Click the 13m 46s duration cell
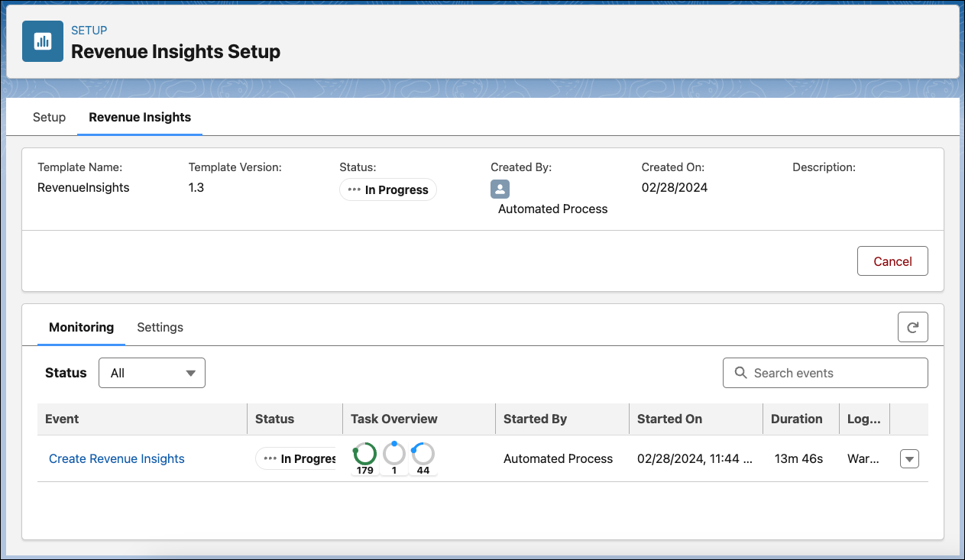The image size is (965, 560). [798, 458]
